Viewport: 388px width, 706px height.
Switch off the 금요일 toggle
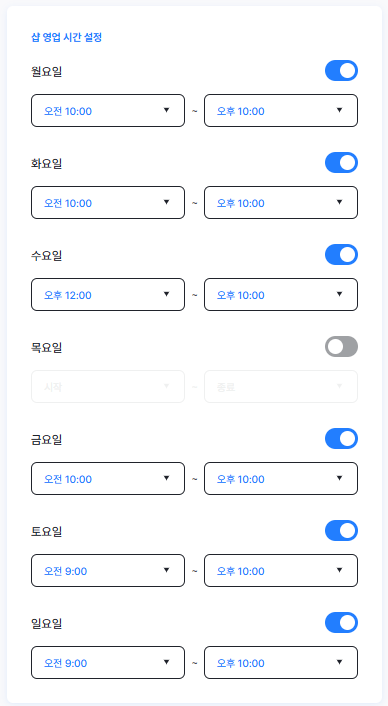341,439
